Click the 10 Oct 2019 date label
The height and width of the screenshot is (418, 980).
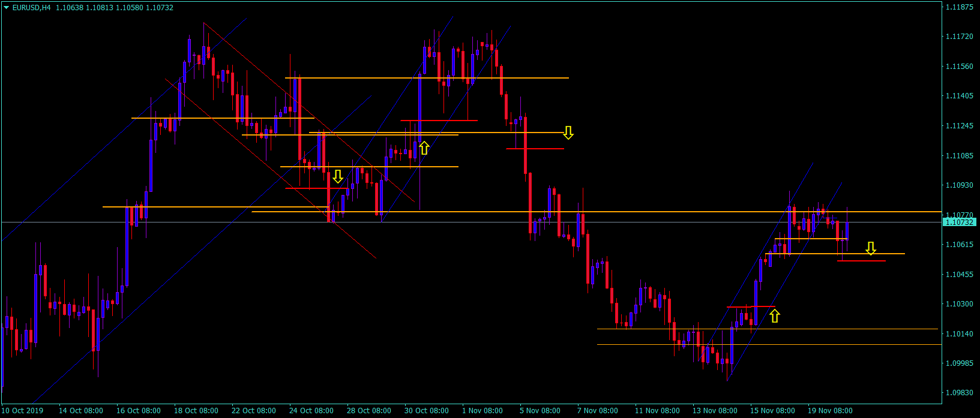coord(23,411)
